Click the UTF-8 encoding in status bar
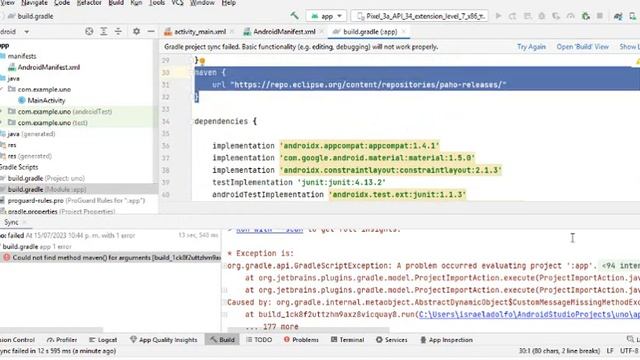This screenshot has width=640, height=360. pyautogui.click(x=629, y=351)
